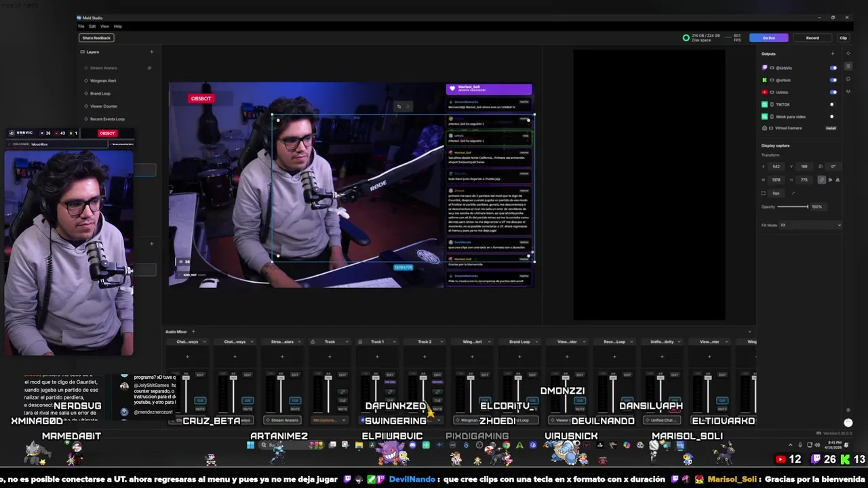Add an effect to the Brand Loop channel
Image resolution: width=868 pixels, height=488 pixels.
click(519, 357)
